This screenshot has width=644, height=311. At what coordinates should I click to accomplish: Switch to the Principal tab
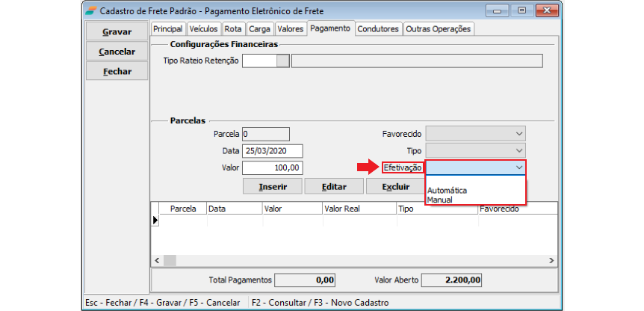click(167, 29)
